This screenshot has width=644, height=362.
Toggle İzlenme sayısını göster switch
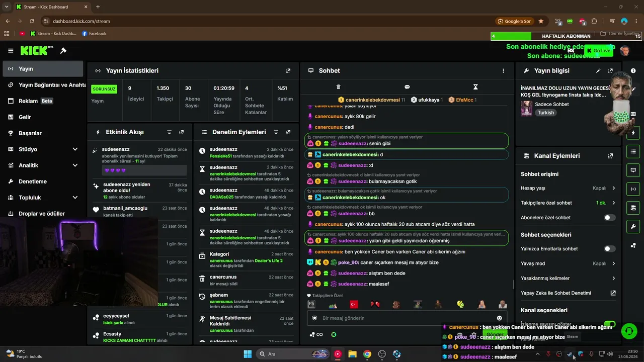pyautogui.click(x=609, y=324)
